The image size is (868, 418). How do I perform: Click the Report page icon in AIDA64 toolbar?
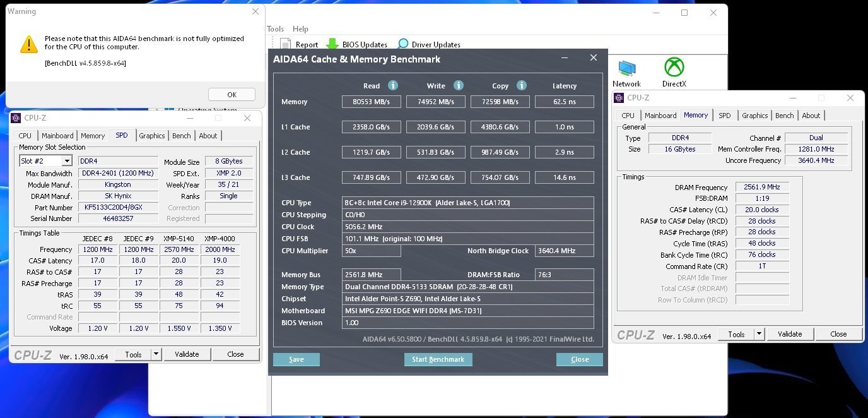tap(285, 44)
